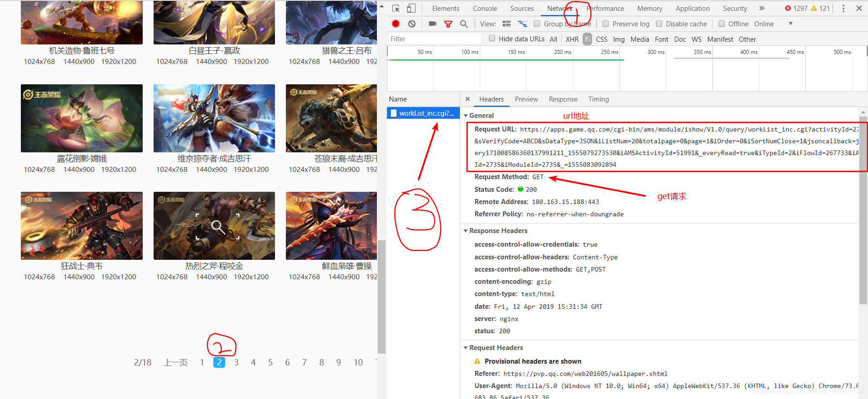Open the Sources tab
The width and height of the screenshot is (868, 399).
point(522,9)
